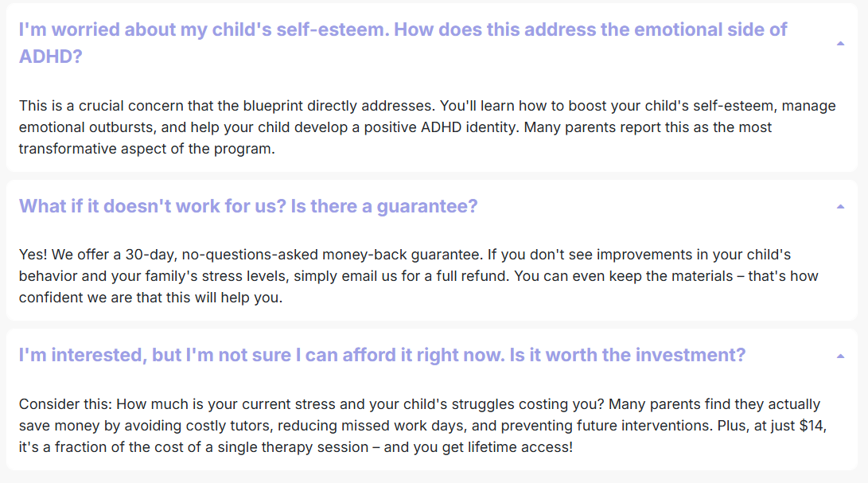The width and height of the screenshot is (868, 483).
Task: Click the heading line ending with "ADHD?"
Action: pyautogui.click(x=51, y=56)
